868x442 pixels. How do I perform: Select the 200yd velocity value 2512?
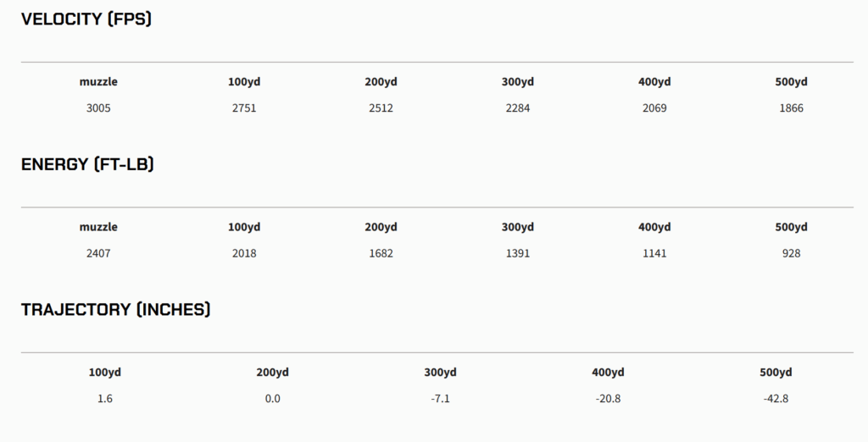(381, 108)
